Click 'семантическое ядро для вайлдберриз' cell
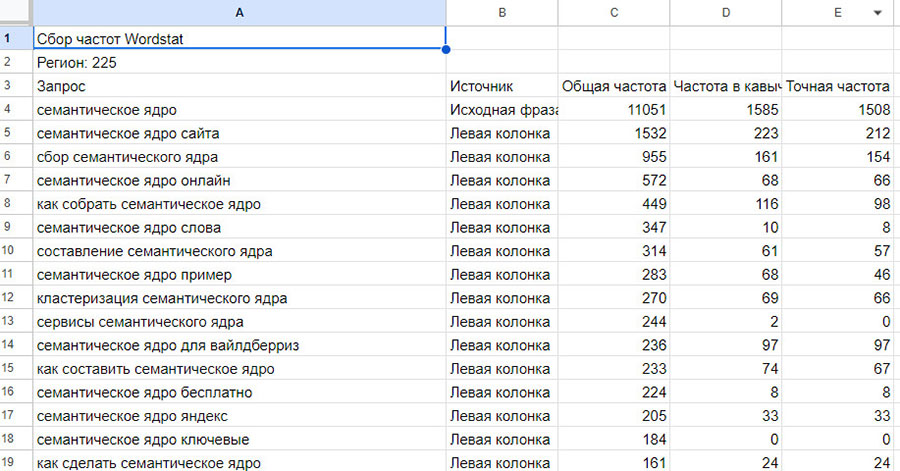 click(239, 345)
